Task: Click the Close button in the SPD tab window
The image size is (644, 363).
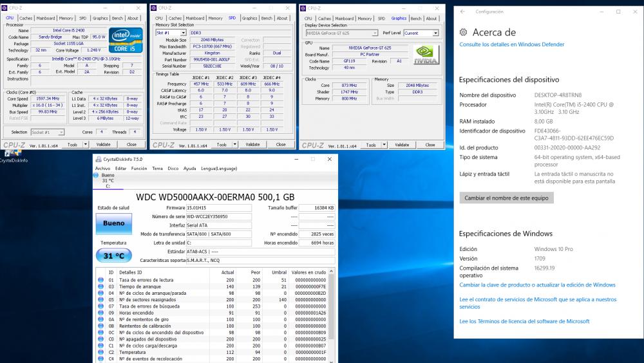Action: [x=281, y=145]
